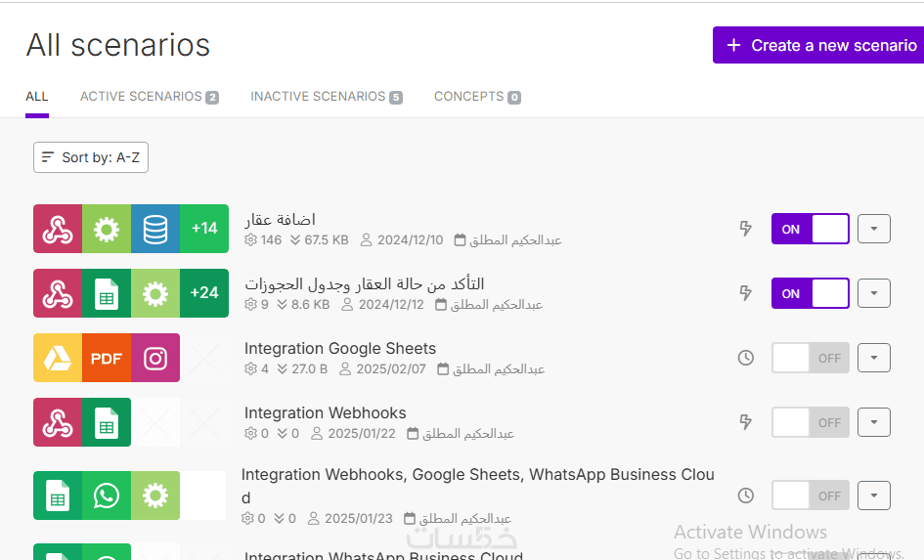The image size is (924, 560).
Task: Click the Google Drive icon
Action: [x=58, y=358]
